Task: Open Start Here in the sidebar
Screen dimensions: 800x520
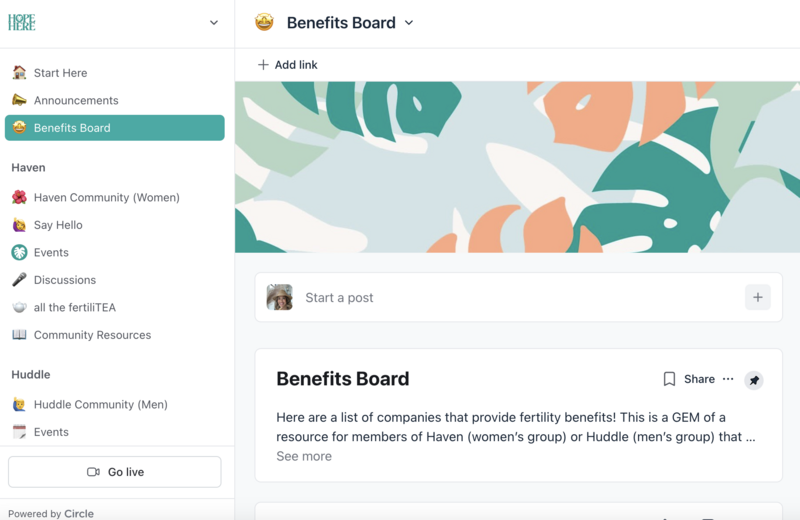Action: point(60,73)
